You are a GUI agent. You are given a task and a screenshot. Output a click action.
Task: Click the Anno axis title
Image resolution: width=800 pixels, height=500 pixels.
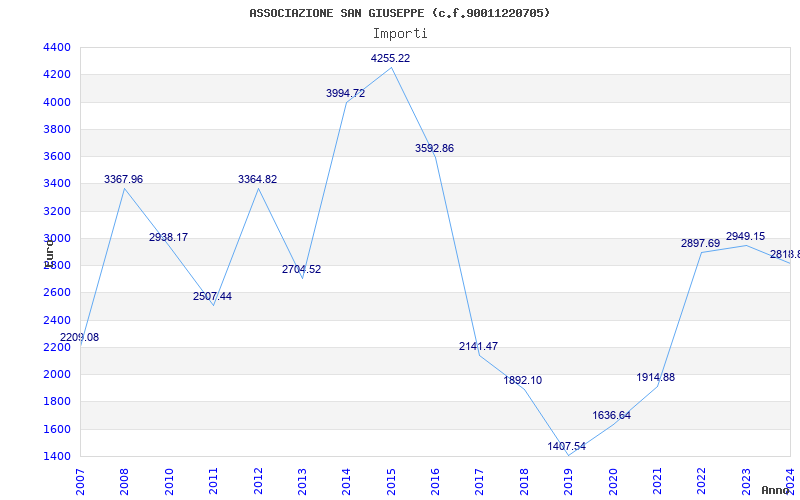774,490
